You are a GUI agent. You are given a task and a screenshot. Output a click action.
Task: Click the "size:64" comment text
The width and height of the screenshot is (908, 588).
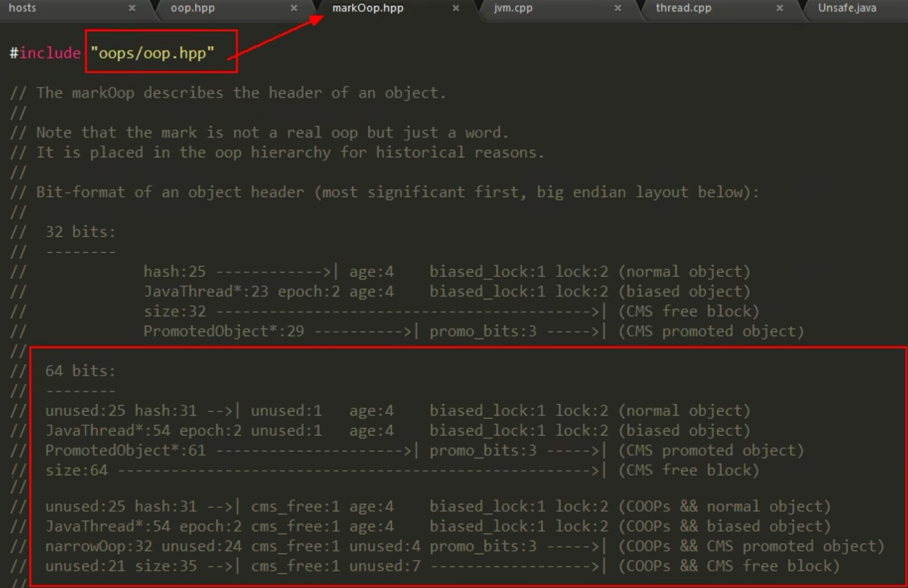point(76,470)
